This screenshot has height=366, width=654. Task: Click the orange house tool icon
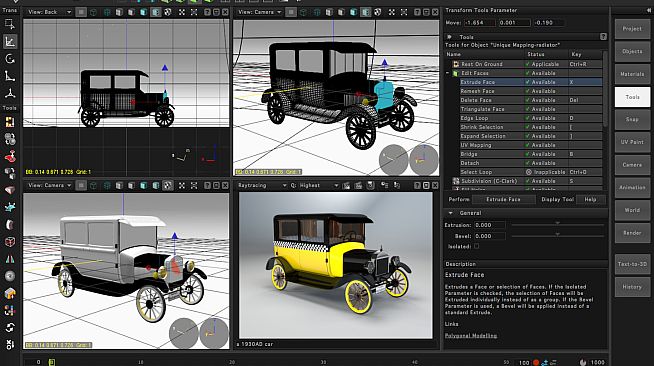pos(10,293)
